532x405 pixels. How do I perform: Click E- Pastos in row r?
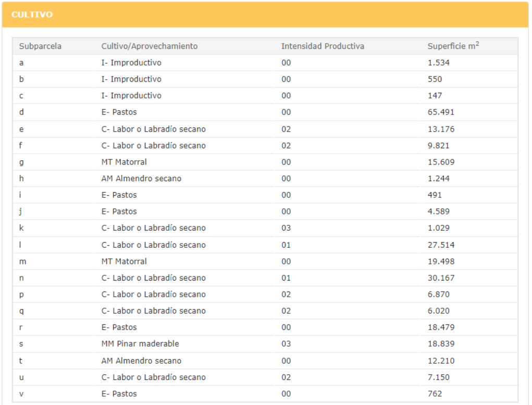(119, 327)
